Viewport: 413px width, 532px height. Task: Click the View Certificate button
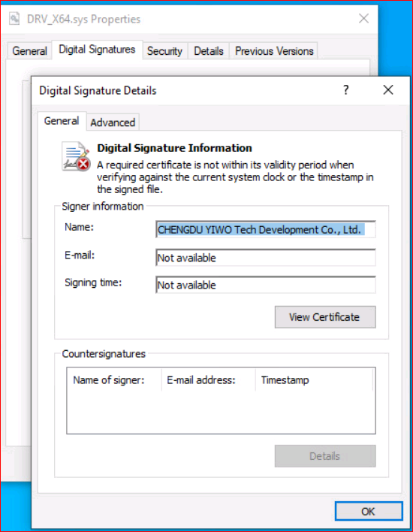(325, 317)
